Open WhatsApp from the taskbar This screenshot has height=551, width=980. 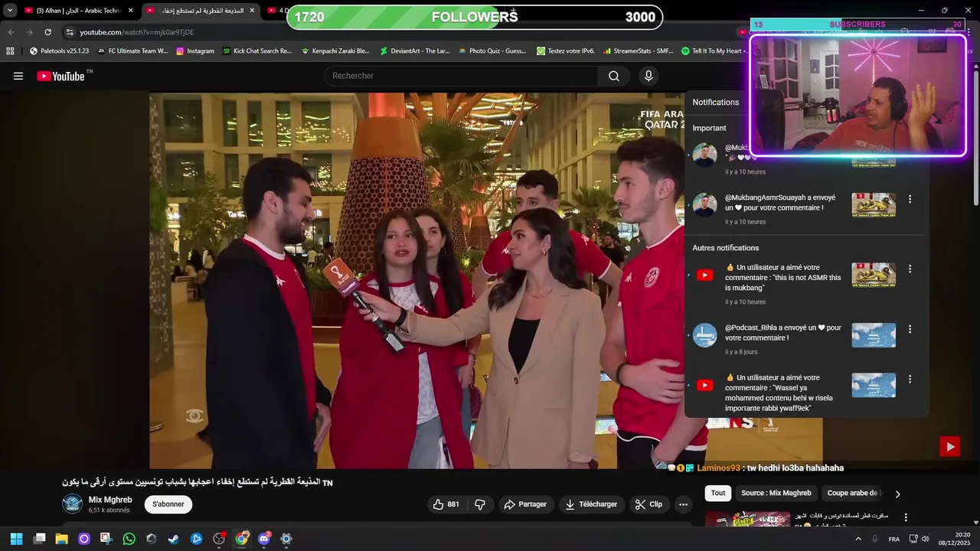point(129,539)
